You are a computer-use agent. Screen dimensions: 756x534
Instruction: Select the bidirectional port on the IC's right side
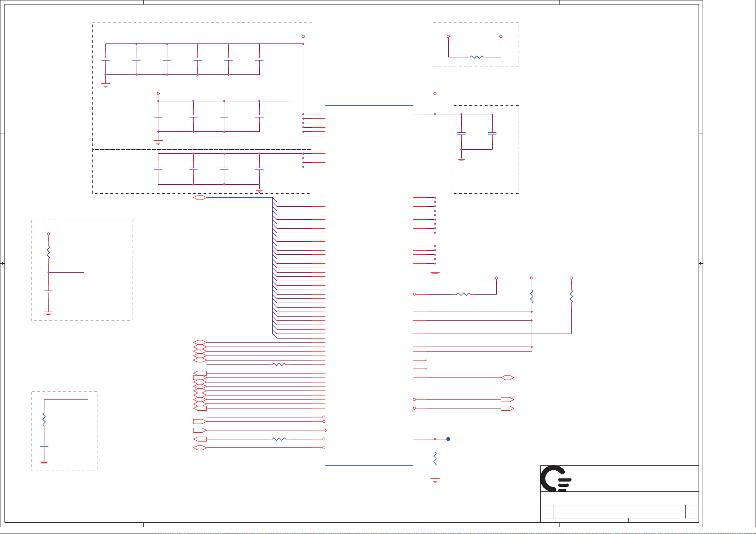point(507,378)
